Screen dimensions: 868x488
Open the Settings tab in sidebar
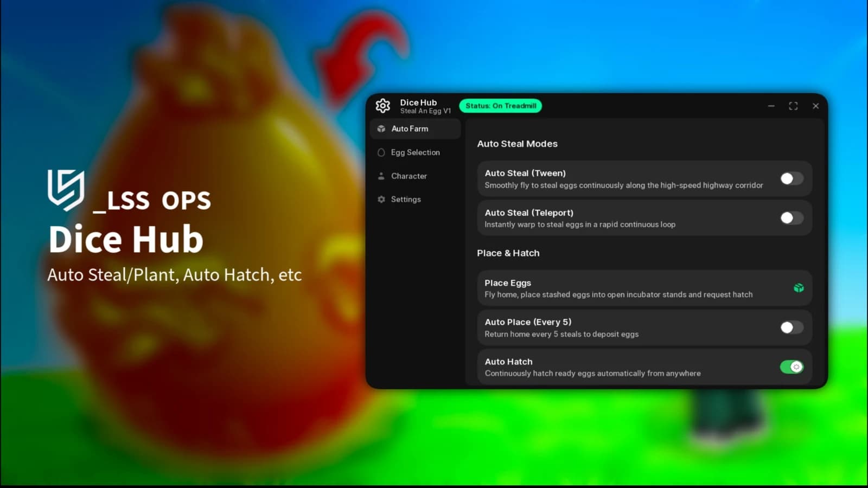click(416, 200)
